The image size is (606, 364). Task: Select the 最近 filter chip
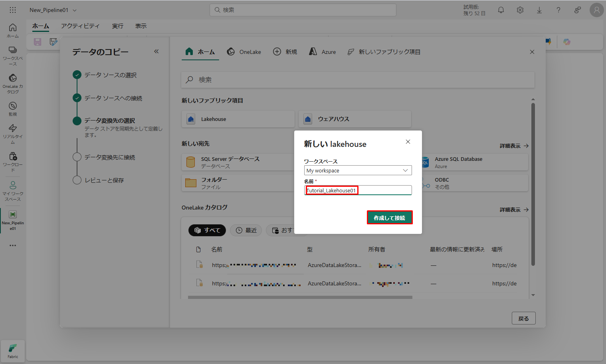pyautogui.click(x=246, y=230)
